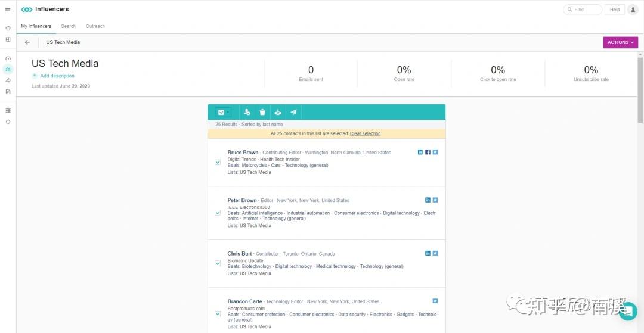The image size is (644, 333).
Task: Open Peter Brown's Twitter icon
Action: click(435, 200)
